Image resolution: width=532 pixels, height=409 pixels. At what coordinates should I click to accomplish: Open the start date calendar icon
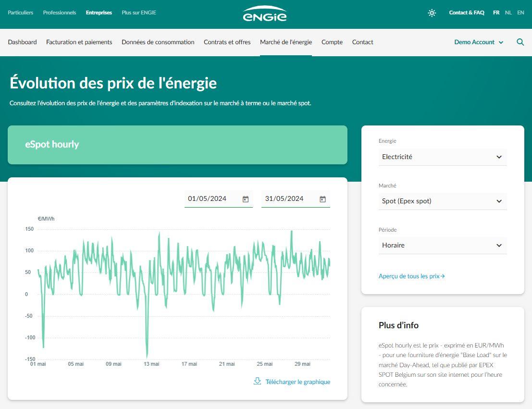[246, 199]
